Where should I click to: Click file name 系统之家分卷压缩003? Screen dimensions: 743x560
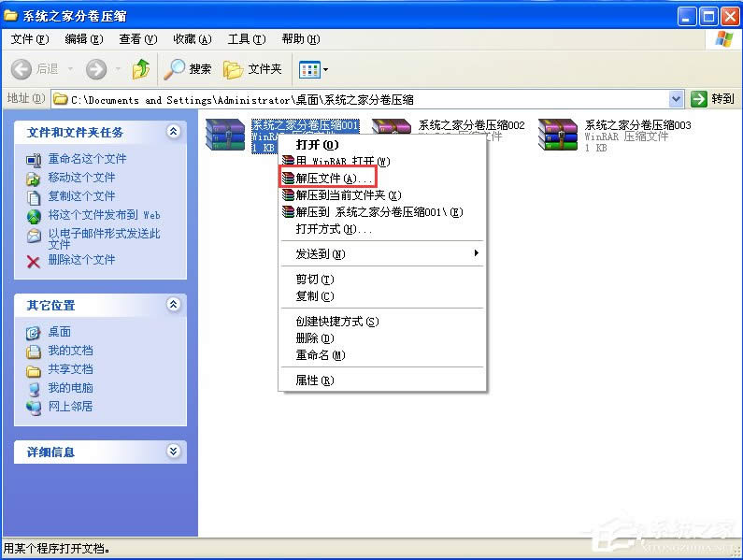(x=637, y=125)
